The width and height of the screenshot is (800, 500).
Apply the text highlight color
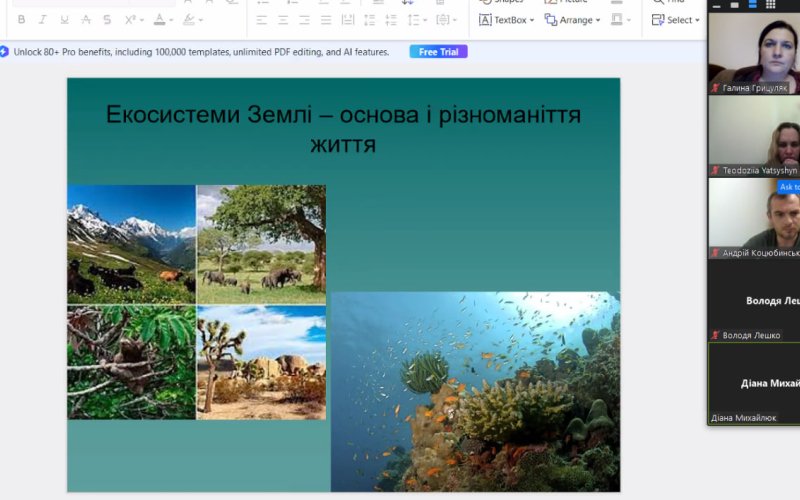click(189, 20)
